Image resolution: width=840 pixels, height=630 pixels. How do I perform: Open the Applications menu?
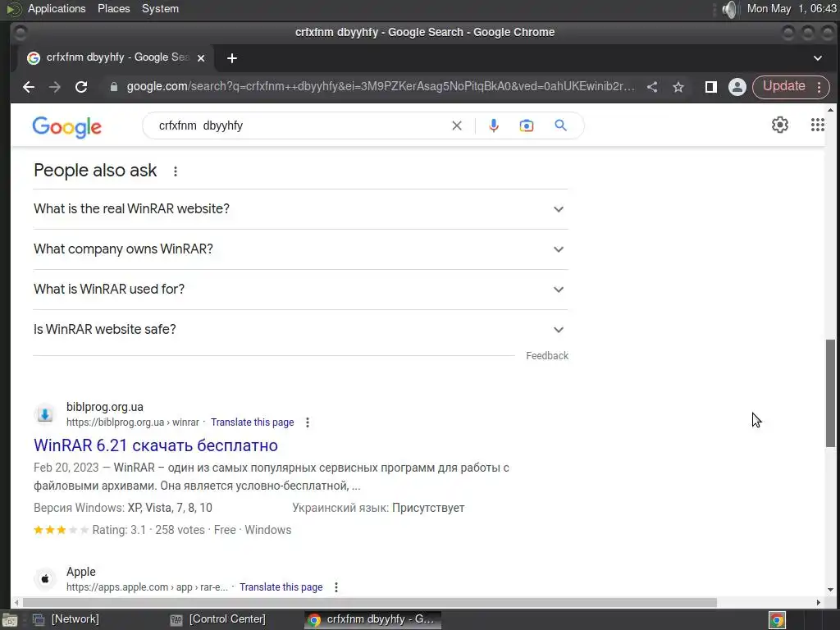coord(57,8)
